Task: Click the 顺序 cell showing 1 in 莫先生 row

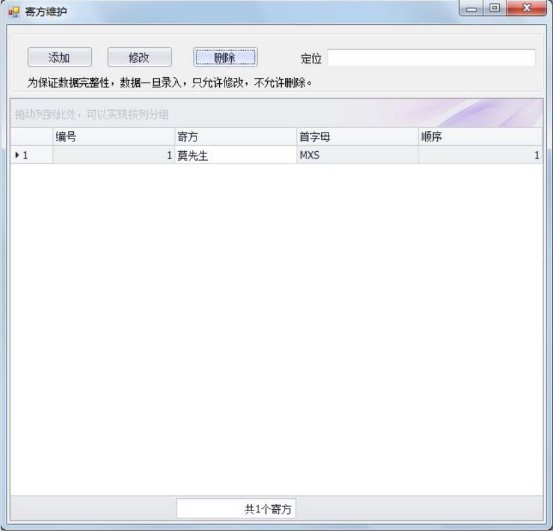Action: coord(480,155)
